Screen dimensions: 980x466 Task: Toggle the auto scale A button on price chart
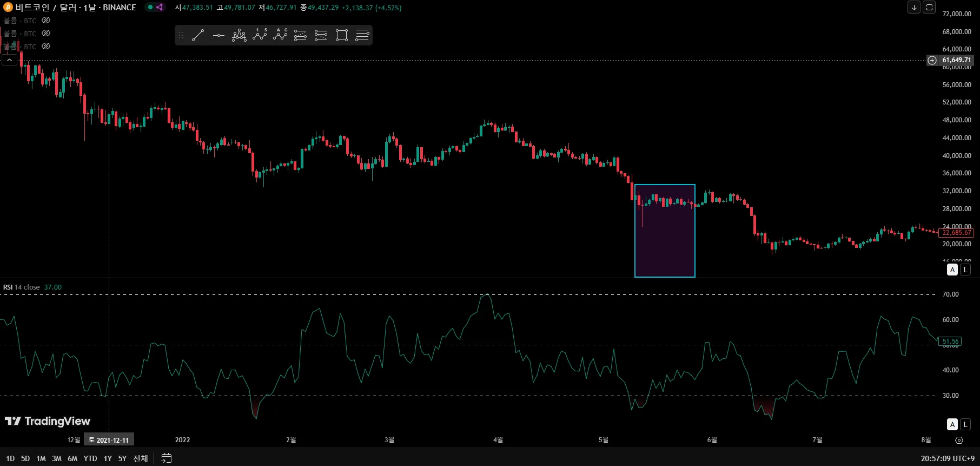(952, 270)
